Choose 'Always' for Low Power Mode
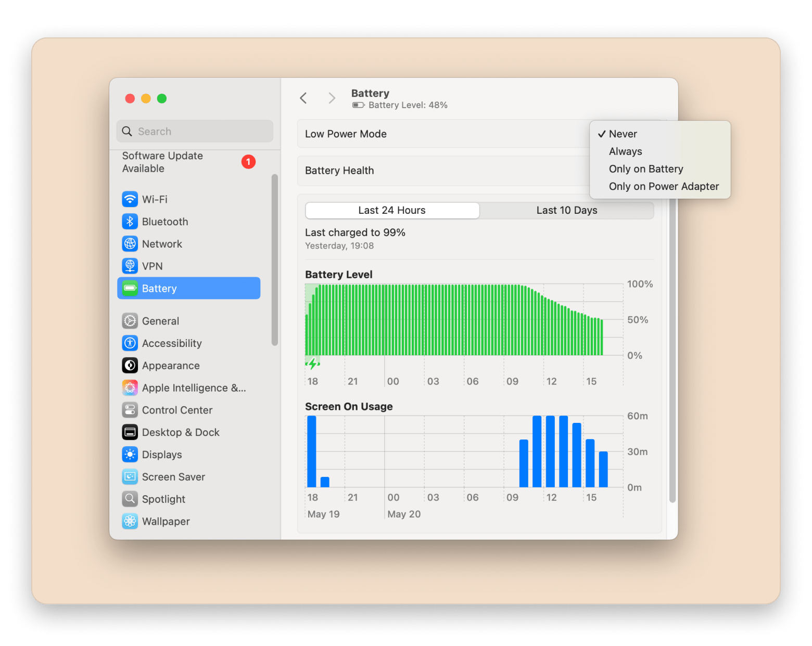812x646 pixels. (x=625, y=151)
